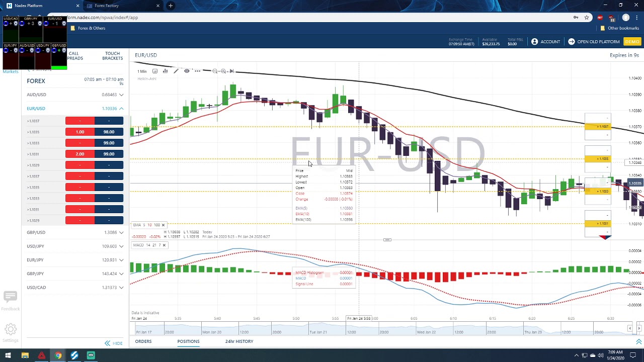Expand the bottom panel chevron
644x362 pixels.
pyautogui.click(x=638, y=342)
